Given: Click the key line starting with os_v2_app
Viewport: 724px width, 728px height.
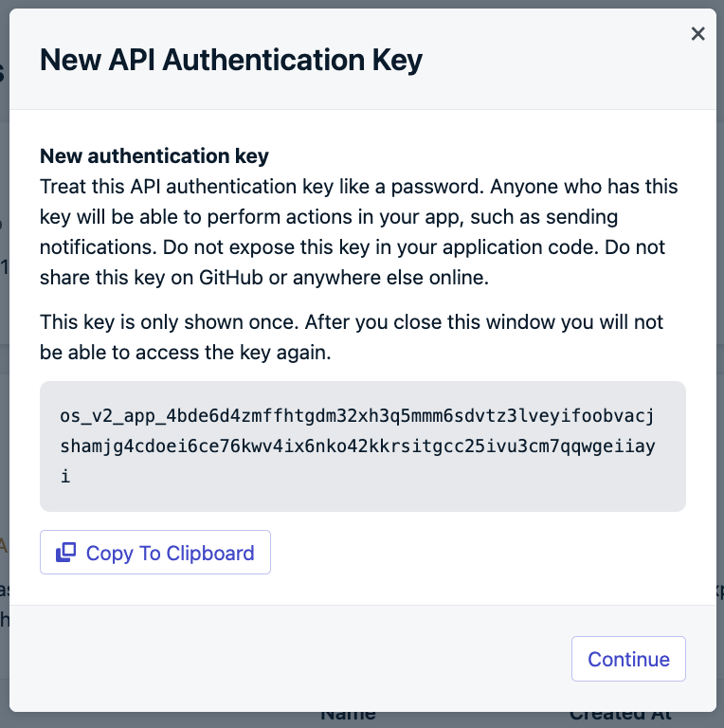Looking at the screenshot, I should point(357,416).
